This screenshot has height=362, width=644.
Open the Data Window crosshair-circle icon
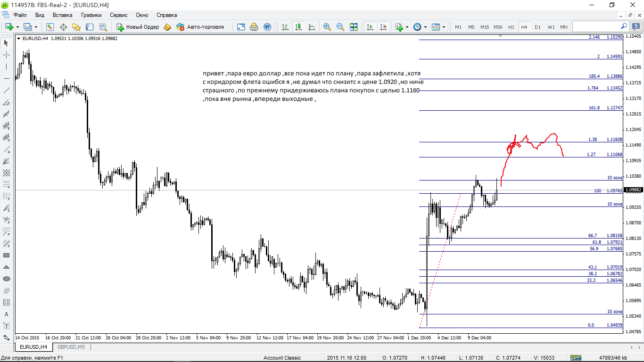[x=63, y=27]
